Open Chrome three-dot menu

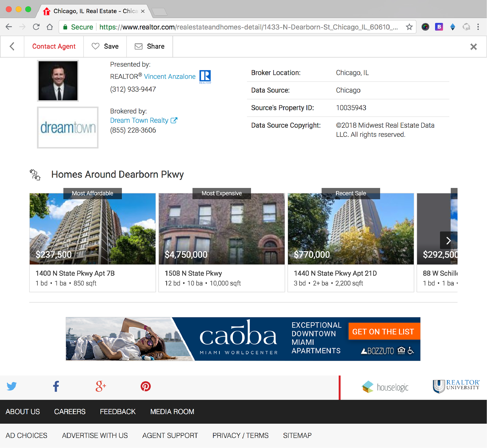click(478, 27)
